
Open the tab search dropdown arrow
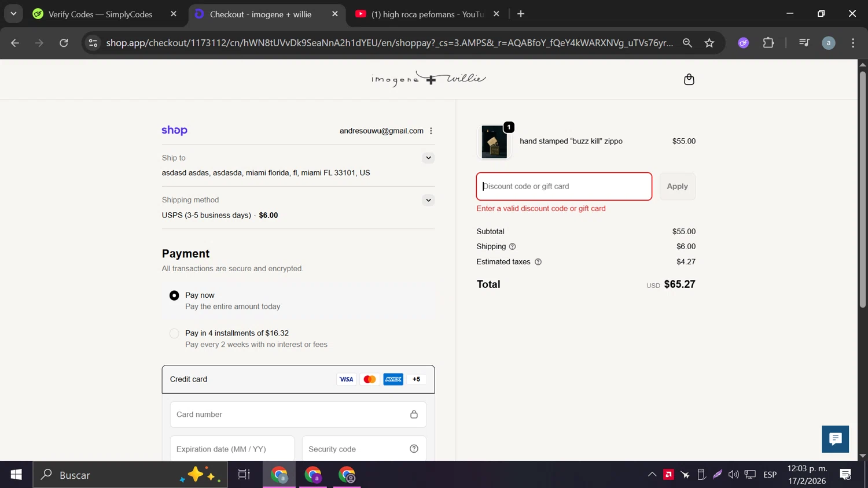(x=13, y=14)
